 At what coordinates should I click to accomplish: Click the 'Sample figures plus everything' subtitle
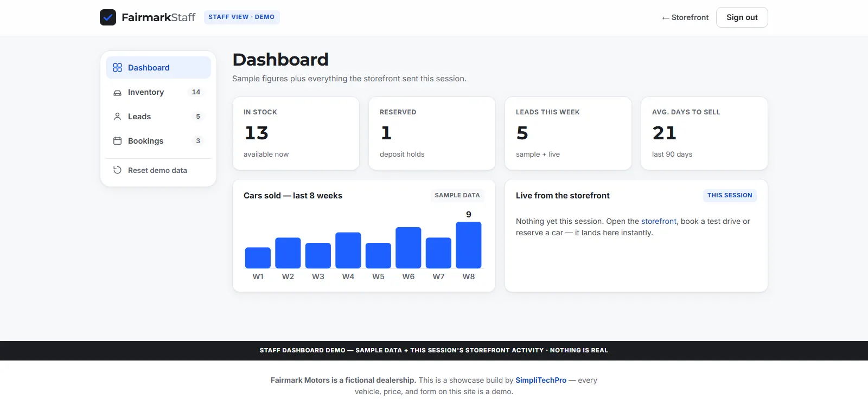(x=349, y=79)
